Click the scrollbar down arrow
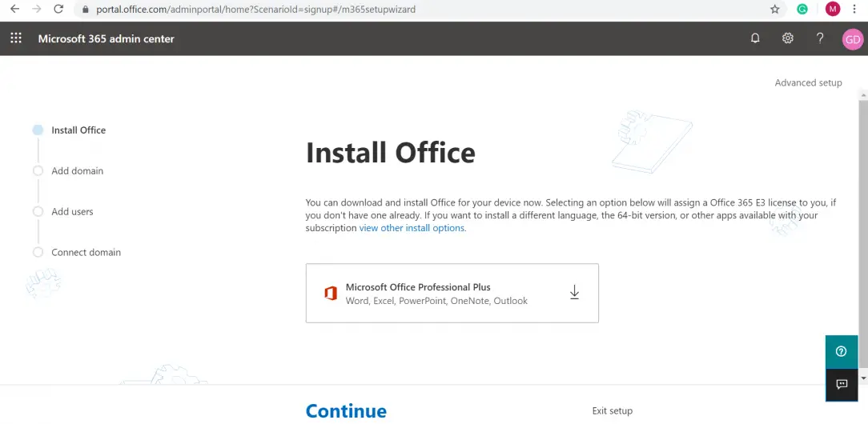 pos(863,378)
